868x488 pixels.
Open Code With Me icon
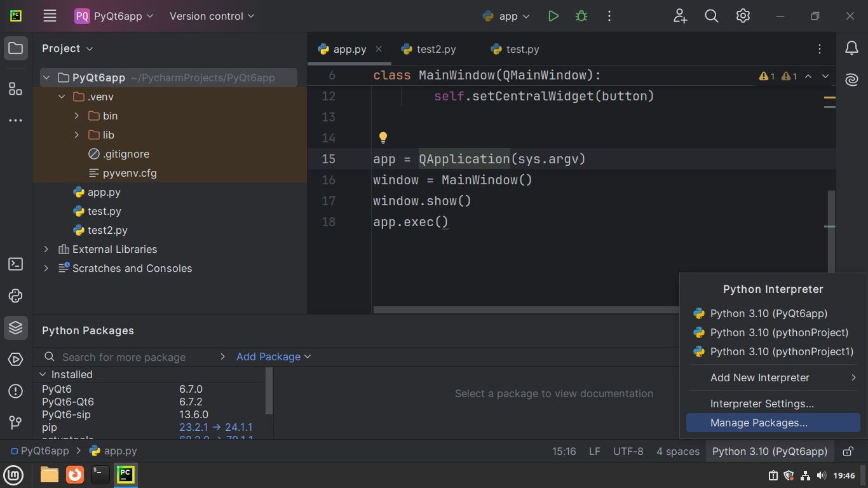pyautogui.click(x=681, y=16)
